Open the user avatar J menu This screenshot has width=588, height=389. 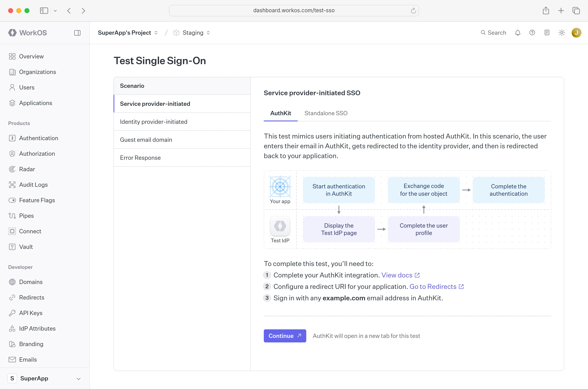click(x=576, y=33)
